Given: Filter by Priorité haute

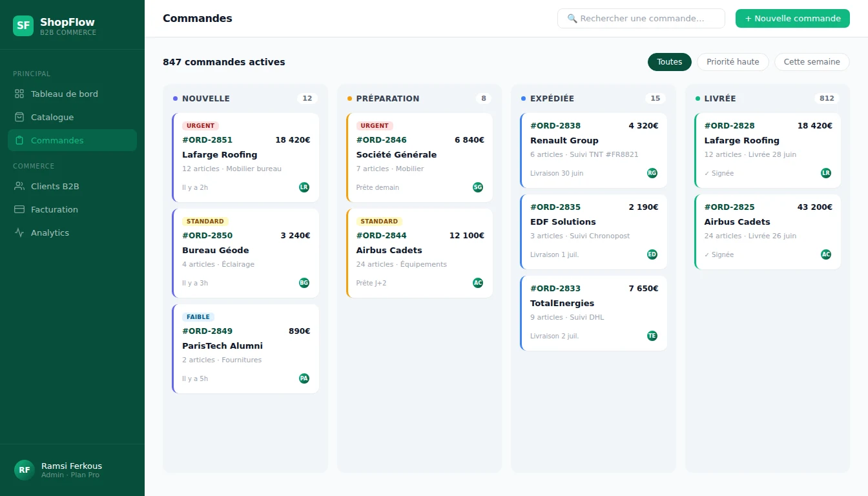Looking at the screenshot, I should tap(733, 62).
